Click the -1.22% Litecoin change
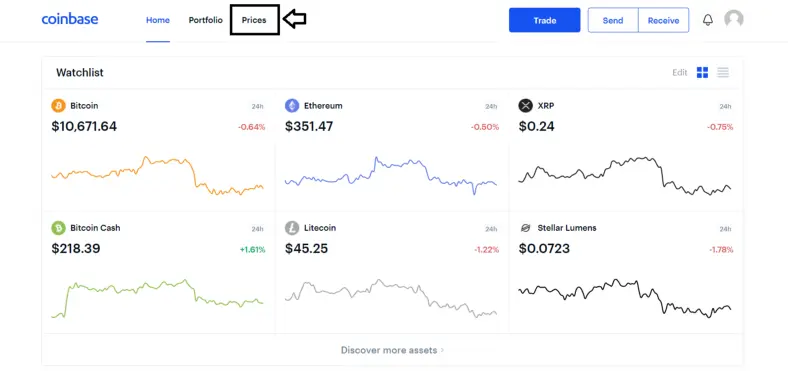This screenshot has height=371, width=788. (486, 249)
